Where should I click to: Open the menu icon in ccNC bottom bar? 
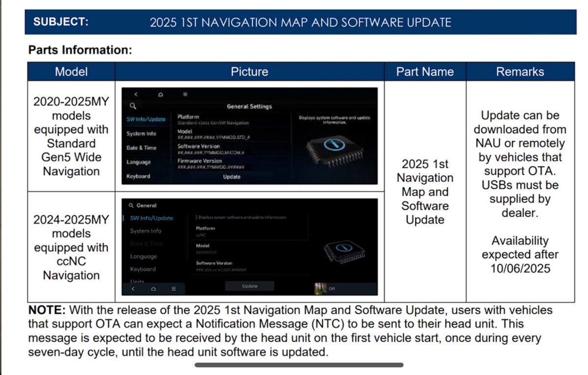173,289
